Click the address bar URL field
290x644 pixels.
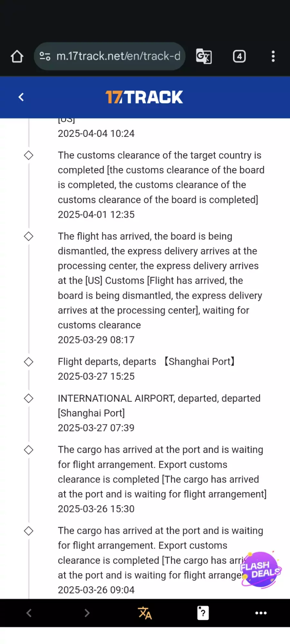click(118, 56)
